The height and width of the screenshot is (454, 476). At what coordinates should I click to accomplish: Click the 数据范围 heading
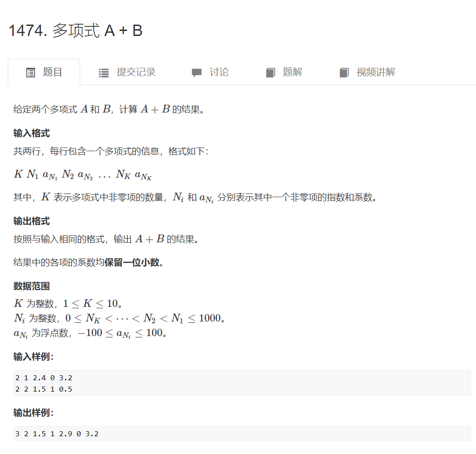31,286
